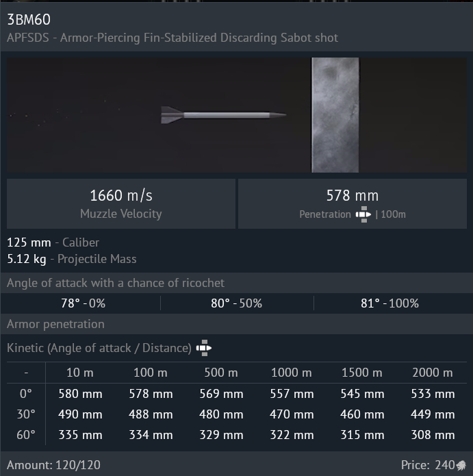Viewport: 473px width, 476px height.
Task: Click the APFSDS dart projectile image
Action: pos(223,115)
